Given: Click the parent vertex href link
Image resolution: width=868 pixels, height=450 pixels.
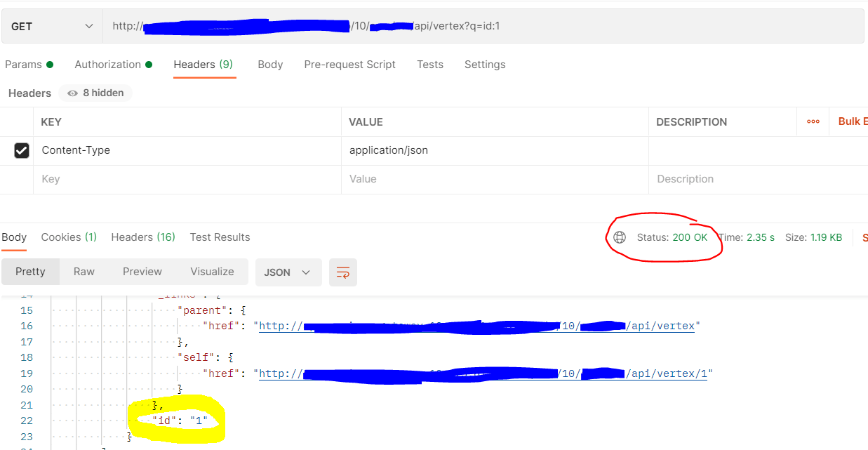Looking at the screenshot, I should (x=477, y=325).
